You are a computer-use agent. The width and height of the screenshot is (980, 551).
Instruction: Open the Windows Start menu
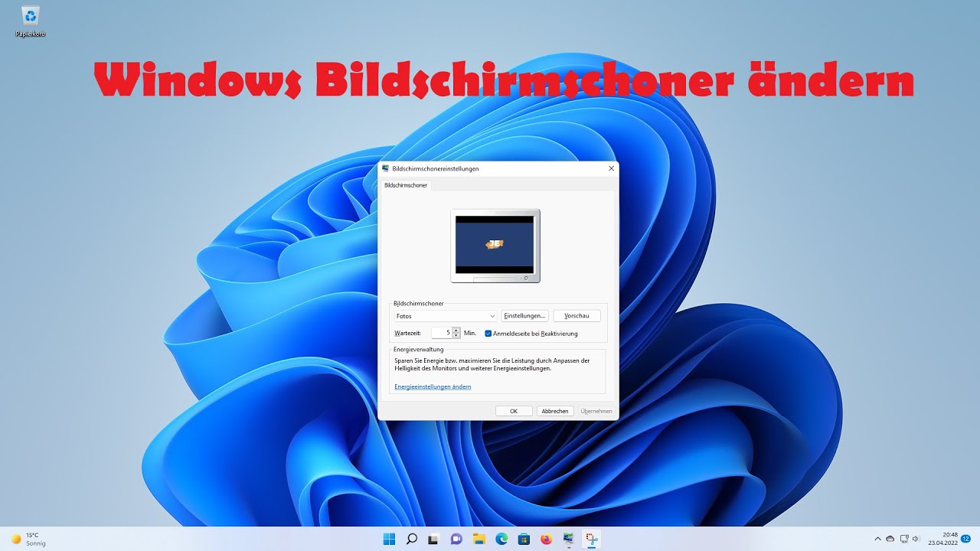pos(389,539)
